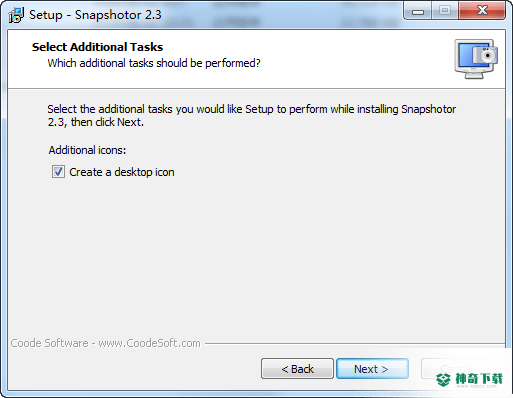Click the 神奇下载 watermark text
Screen dimensions: 513x398
478,378
